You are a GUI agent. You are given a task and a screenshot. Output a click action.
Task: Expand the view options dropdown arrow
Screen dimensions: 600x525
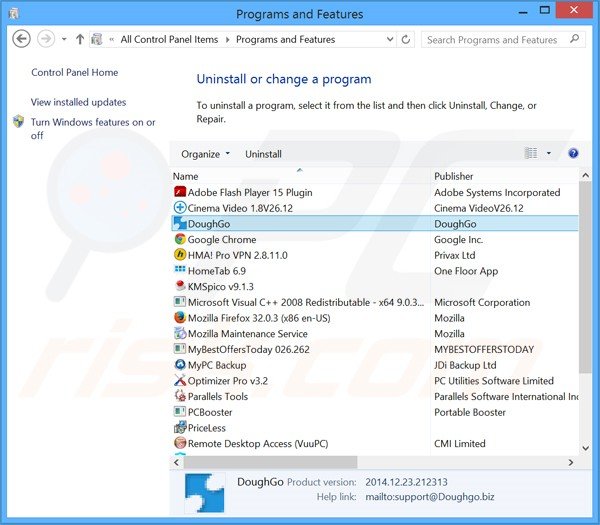pos(548,154)
